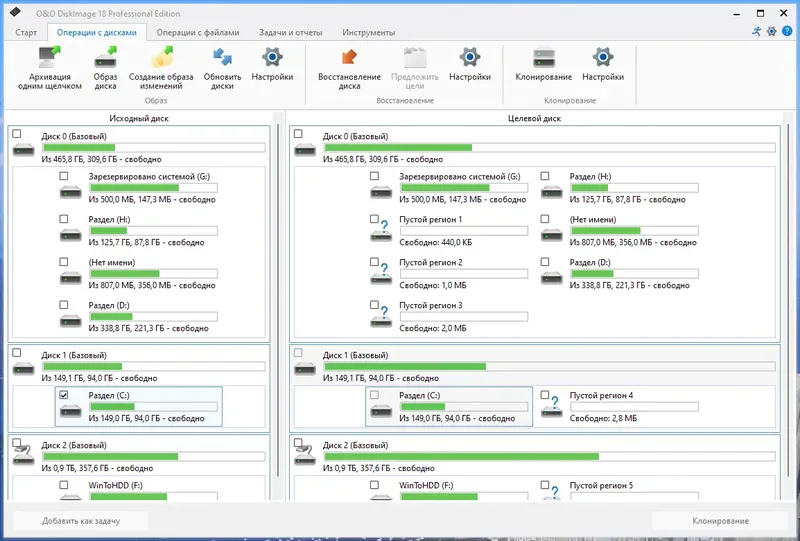Image resolution: width=800 pixels, height=541 pixels.
Task: Open the Образ диска tool
Action: (x=105, y=57)
